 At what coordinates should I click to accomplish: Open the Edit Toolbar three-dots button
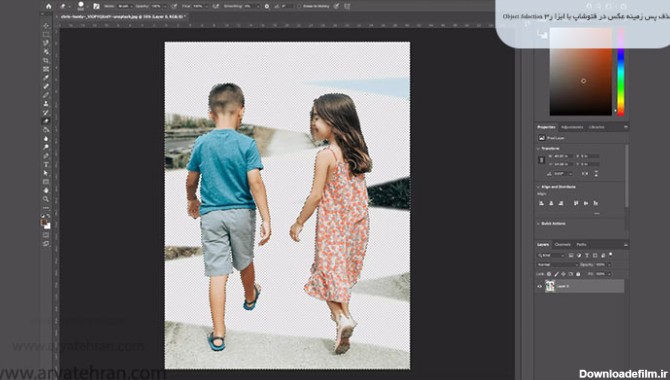click(x=46, y=208)
